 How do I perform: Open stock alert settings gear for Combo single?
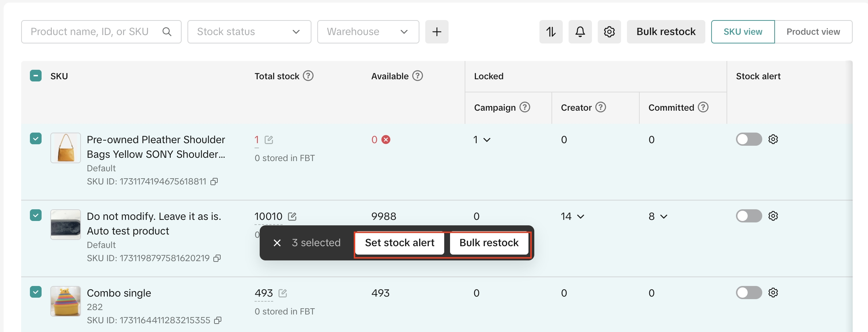pos(773,293)
